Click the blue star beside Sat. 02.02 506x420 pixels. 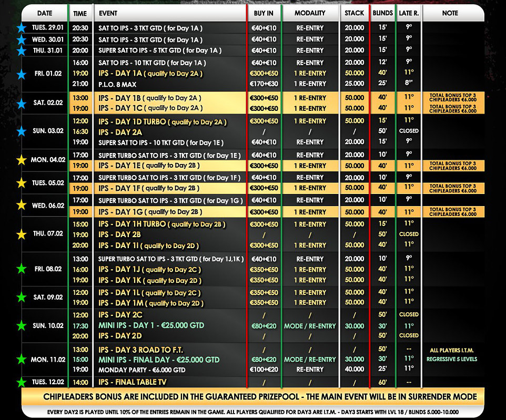22,103
